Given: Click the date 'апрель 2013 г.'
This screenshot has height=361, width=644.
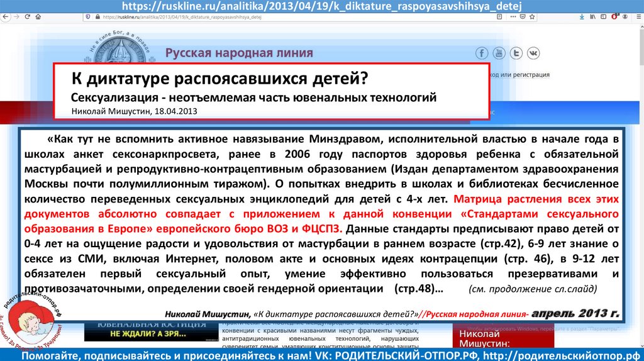Looking at the screenshot, I should pyautogui.click(x=575, y=314).
